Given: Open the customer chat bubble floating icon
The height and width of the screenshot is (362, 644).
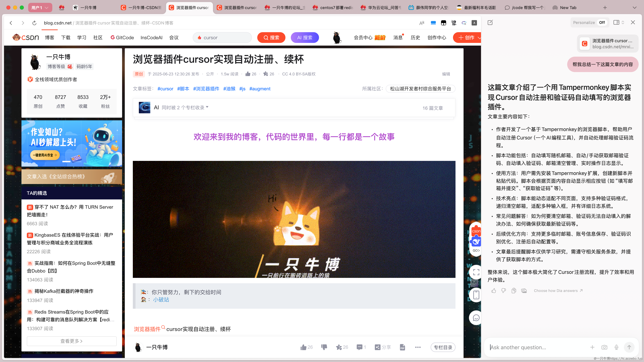Looking at the screenshot, I should 476,318.
